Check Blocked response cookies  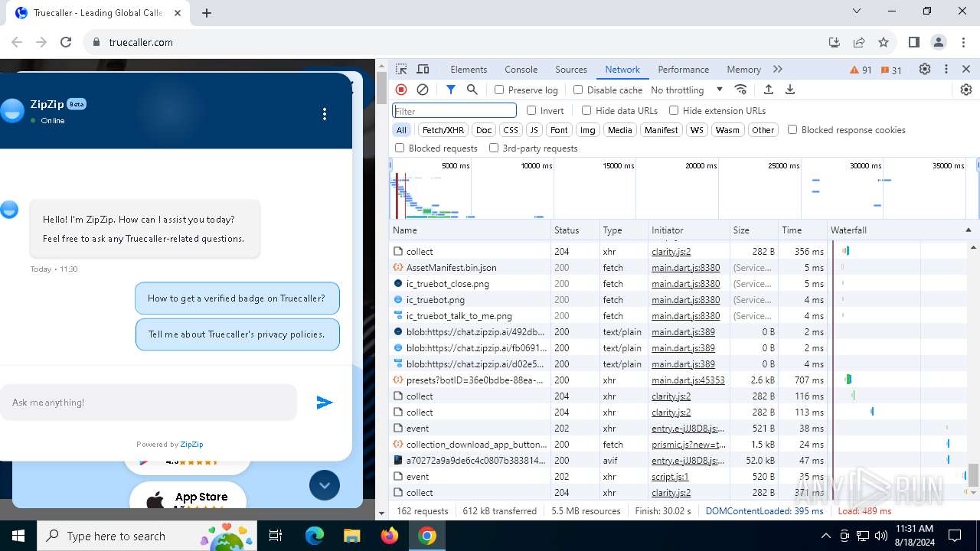pyautogui.click(x=792, y=129)
